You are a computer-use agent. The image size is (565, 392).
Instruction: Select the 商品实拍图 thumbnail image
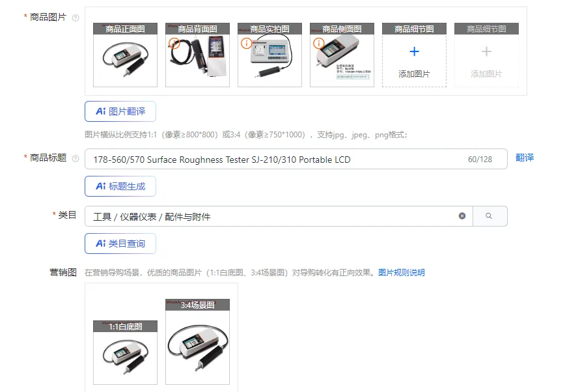(x=270, y=55)
